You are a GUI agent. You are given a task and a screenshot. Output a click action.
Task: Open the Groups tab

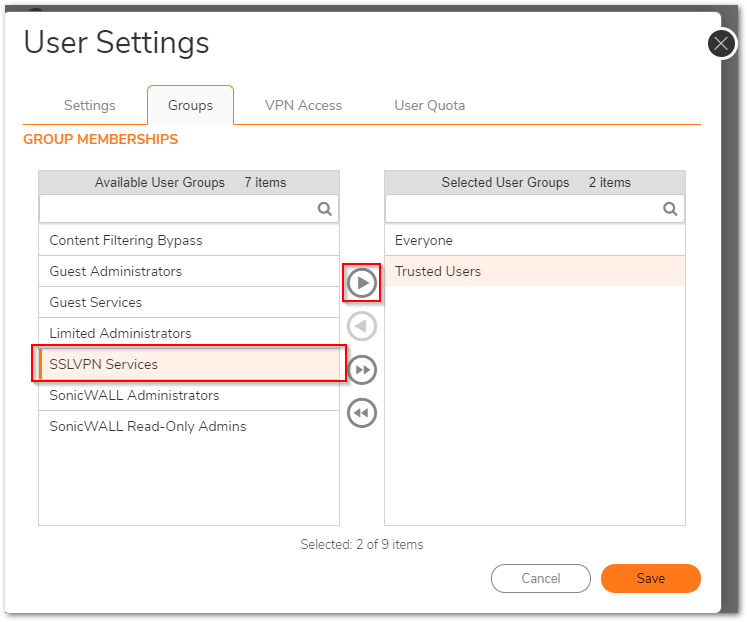[x=190, y=105]
